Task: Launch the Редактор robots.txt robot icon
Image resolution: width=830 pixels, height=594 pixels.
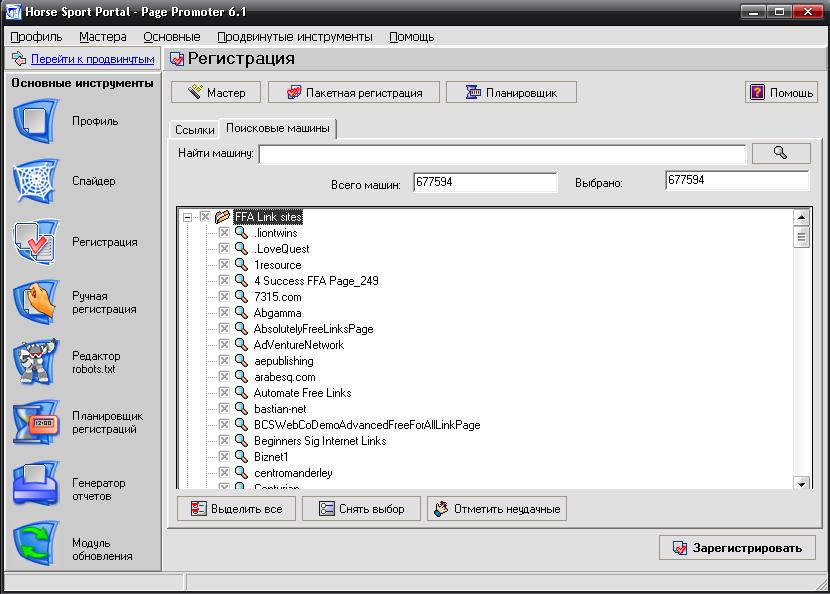Action: 37,362
